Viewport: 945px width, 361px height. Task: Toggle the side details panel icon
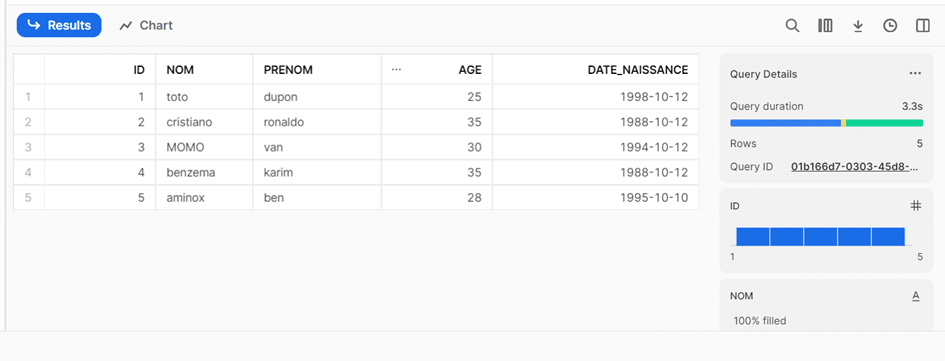tap(923, 25)
